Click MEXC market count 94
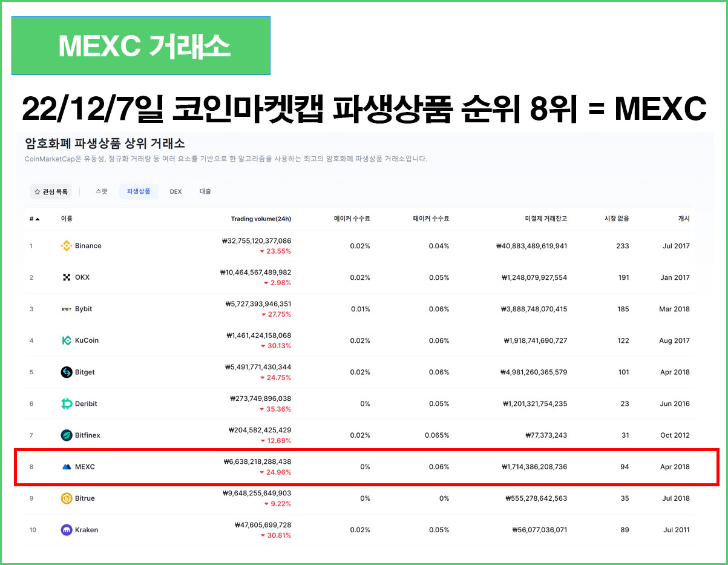The image size is (728, 565). (x=625, y=467)
